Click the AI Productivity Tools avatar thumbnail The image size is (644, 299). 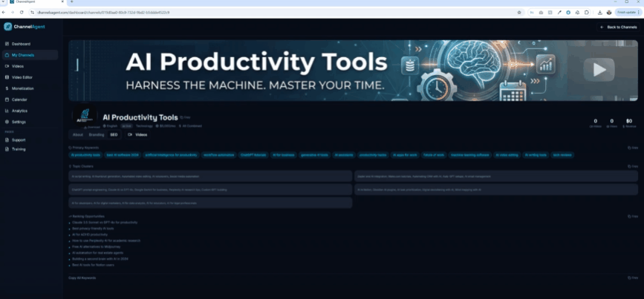point(84,115)
